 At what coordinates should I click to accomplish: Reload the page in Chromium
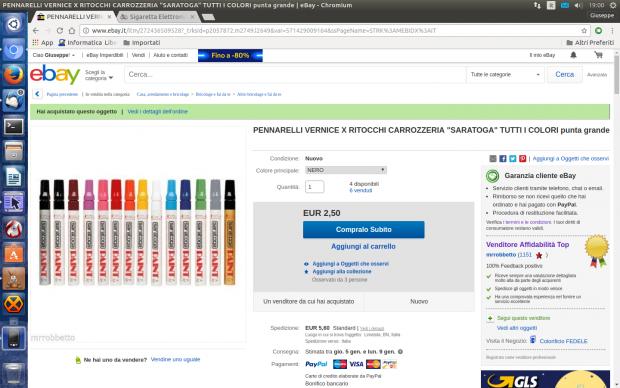pos(60,30)
